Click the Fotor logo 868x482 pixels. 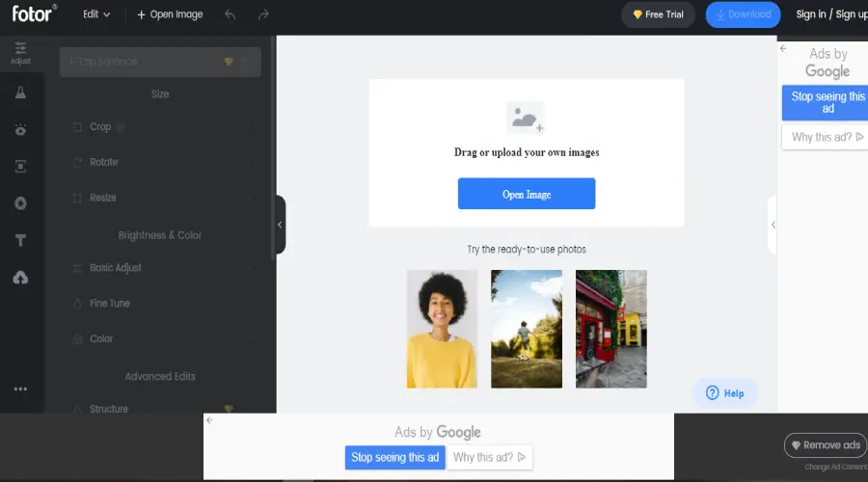point(35,13)
